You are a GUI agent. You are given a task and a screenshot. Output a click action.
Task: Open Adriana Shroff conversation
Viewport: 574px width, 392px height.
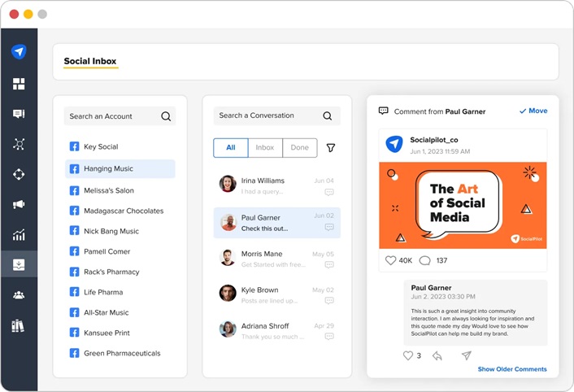(276, 331)
